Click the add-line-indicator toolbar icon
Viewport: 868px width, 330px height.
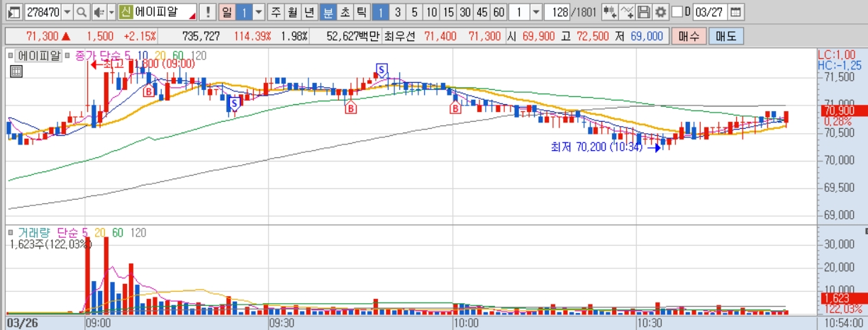[x=627, y=12]
